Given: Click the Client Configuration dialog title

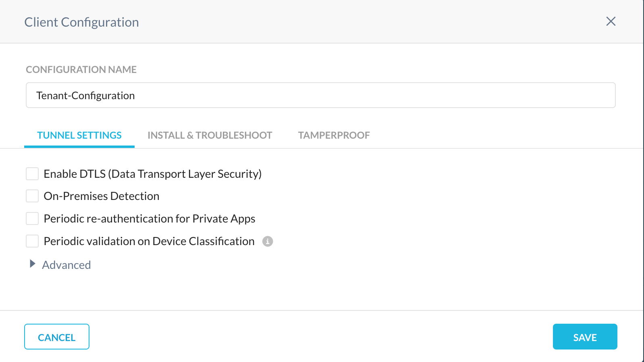Looking at the screenshot, I should 81,22.
